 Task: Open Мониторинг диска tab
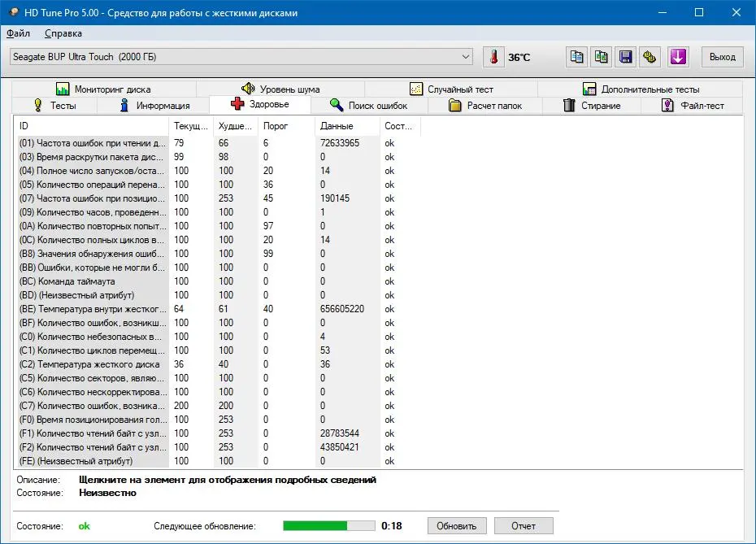coord(104,89)
